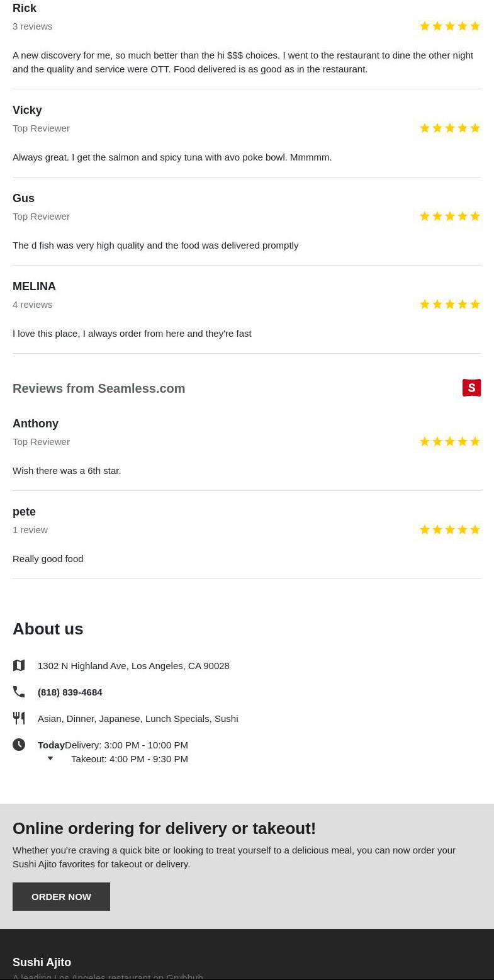The width and height of the screenshot is (494, 980).
Task: Click the fork and knife cuisine icon
Action: pyautogui.click(x=19, y=718)
